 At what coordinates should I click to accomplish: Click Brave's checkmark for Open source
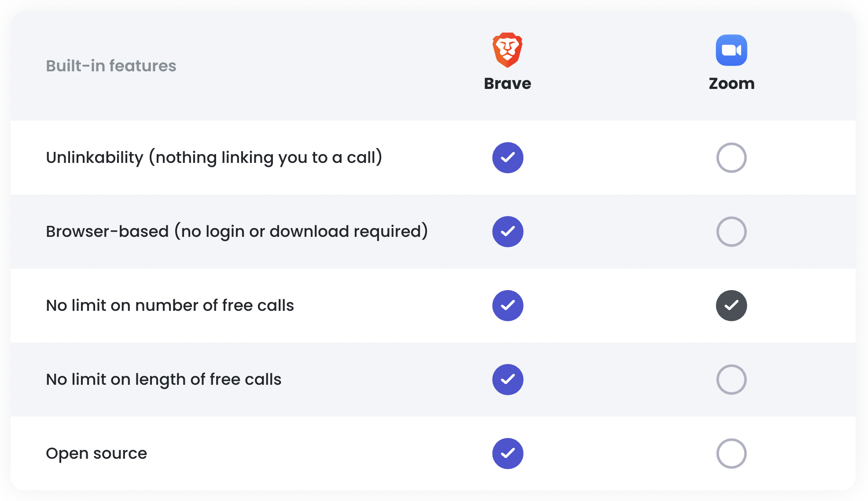[x=508, y=453]
